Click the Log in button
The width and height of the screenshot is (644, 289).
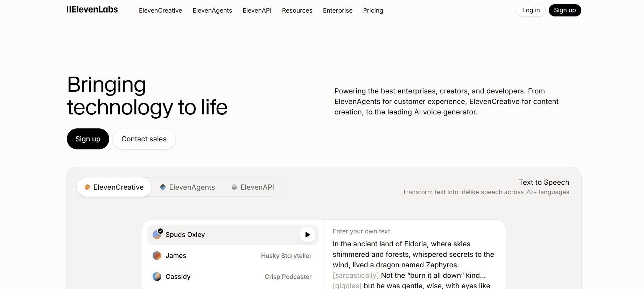click(x=531, y=10)
